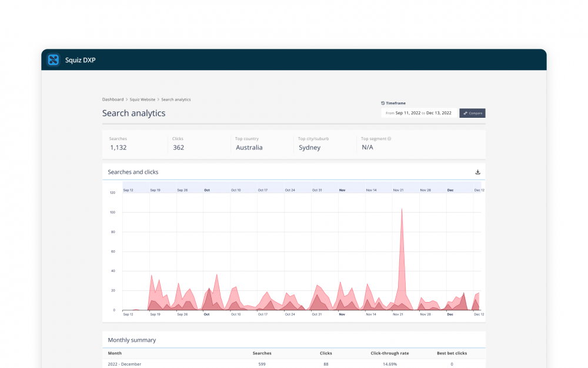
Task: Open the Squiz Website breadcrumb link
Action: tap(142, 100)
